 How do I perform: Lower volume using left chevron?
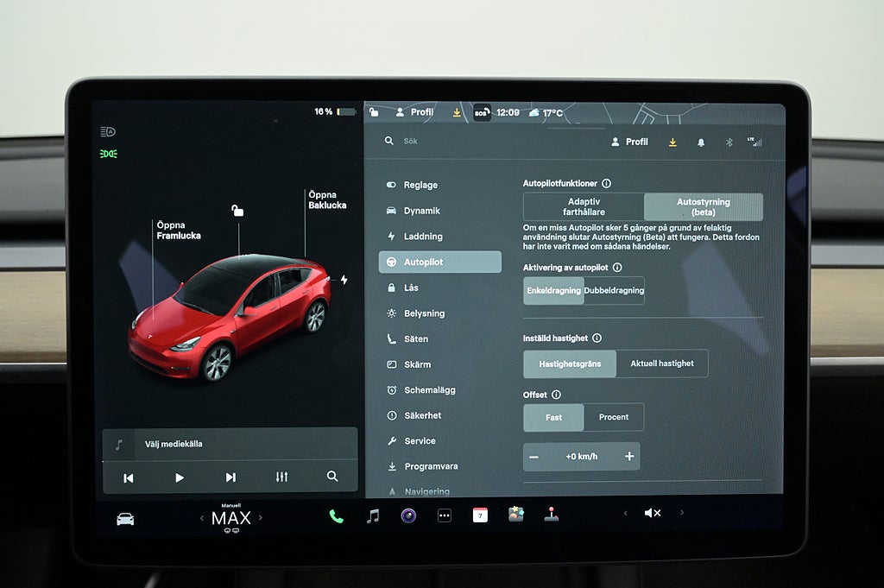click(x=626, y=513)
